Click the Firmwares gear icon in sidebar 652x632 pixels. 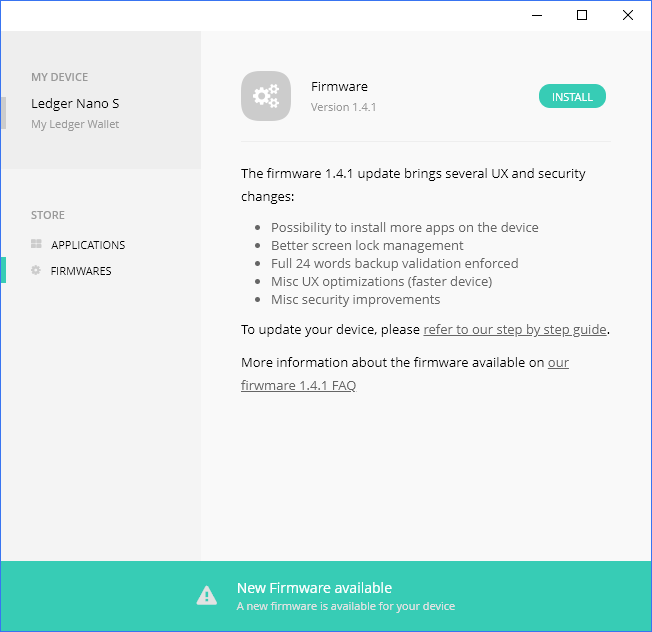[36, 270]
